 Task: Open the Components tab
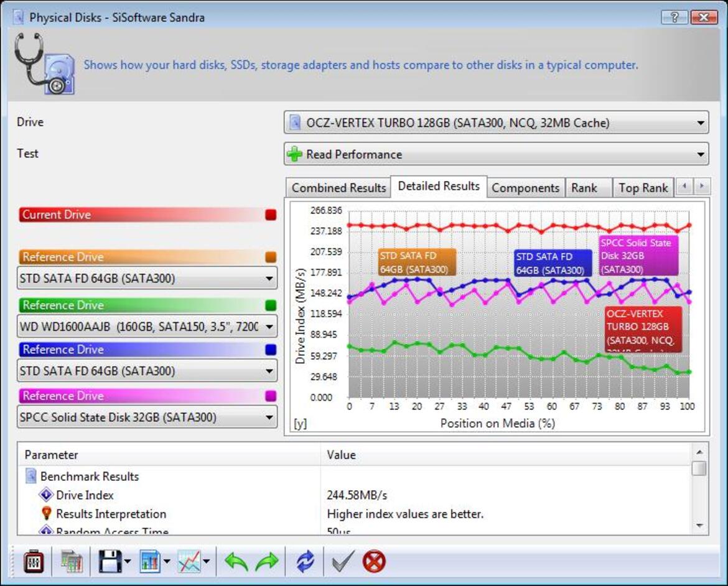526,188
